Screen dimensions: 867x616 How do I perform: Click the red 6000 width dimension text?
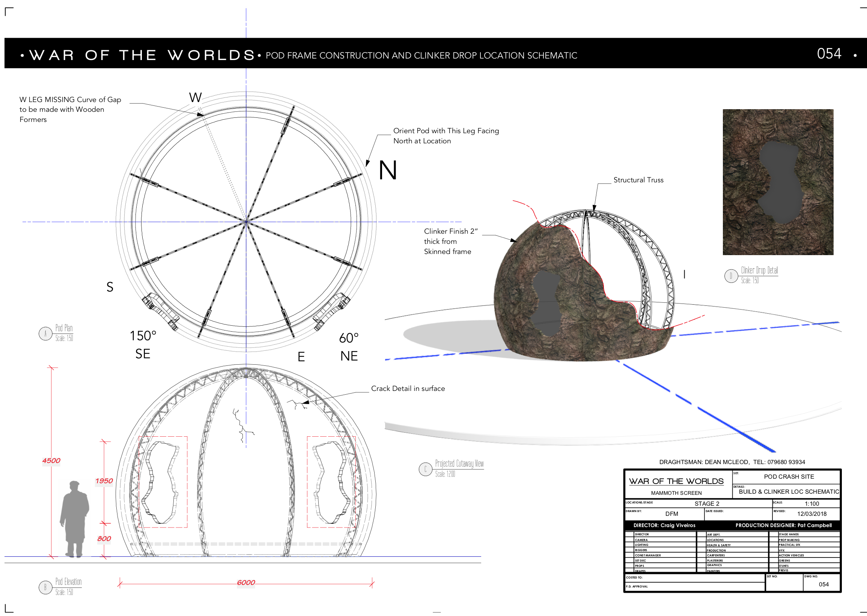coord(246,582)
